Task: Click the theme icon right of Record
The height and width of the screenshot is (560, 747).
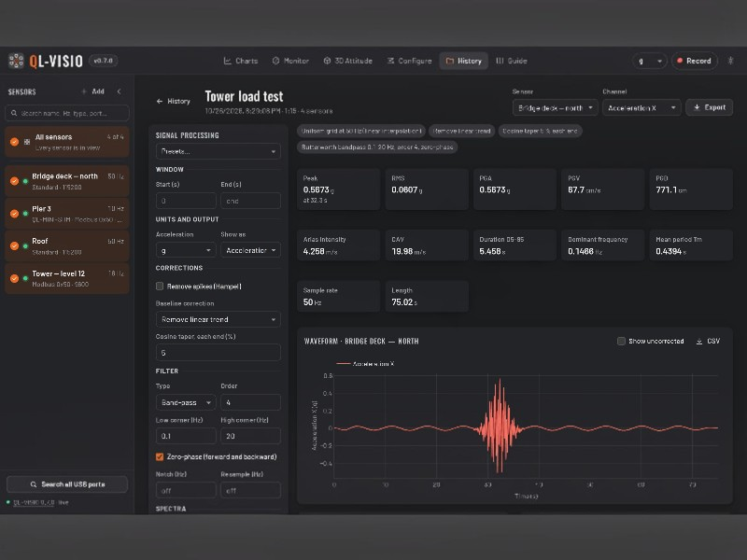Action: click(730, 61)
